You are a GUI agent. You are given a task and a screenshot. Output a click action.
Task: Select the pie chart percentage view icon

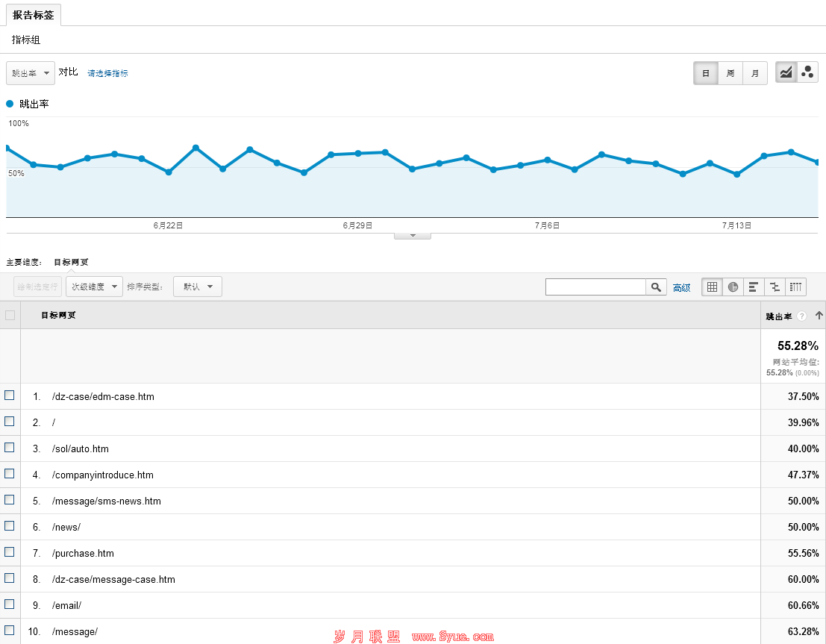[x=733, y=287]
